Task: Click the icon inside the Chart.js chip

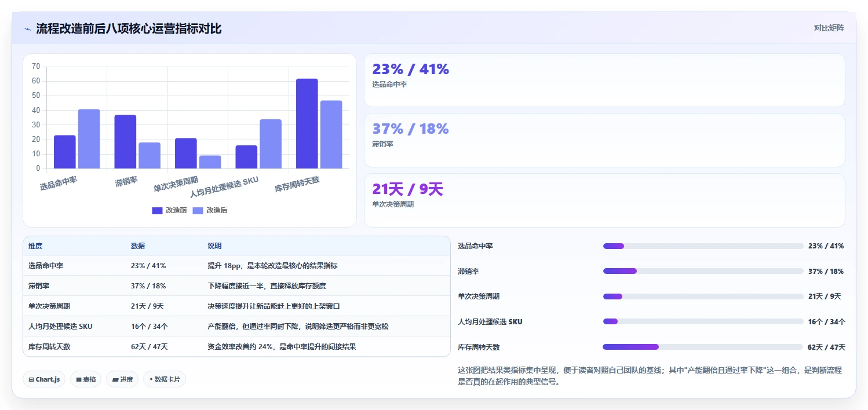Action: pyautogui.click(x=31, y=380)
